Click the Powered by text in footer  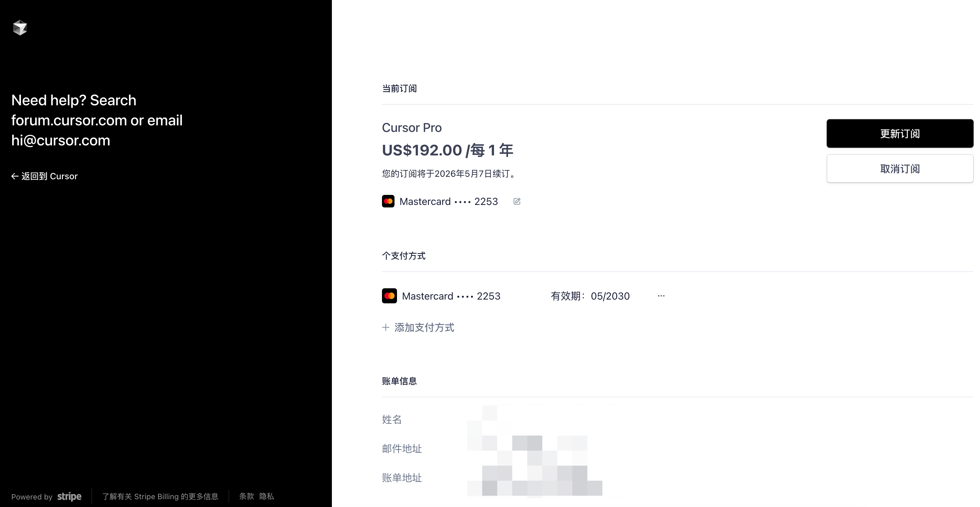coord(32,497)
